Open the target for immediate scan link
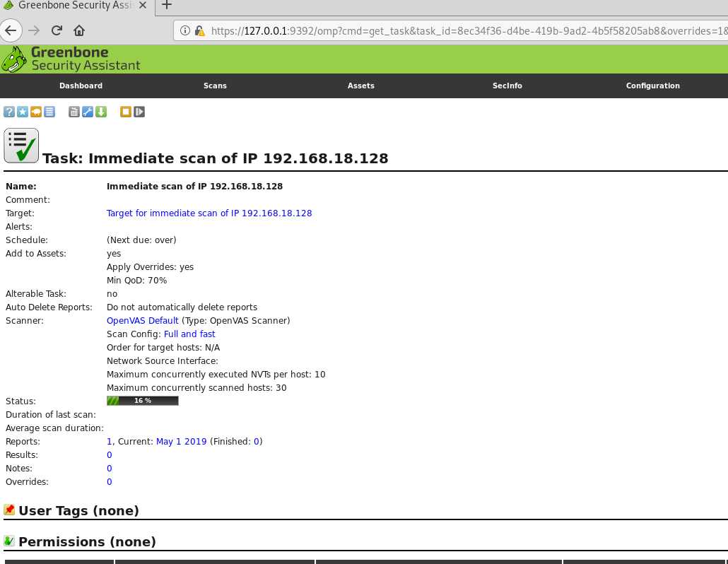The image size is (728, 564). 209,213
